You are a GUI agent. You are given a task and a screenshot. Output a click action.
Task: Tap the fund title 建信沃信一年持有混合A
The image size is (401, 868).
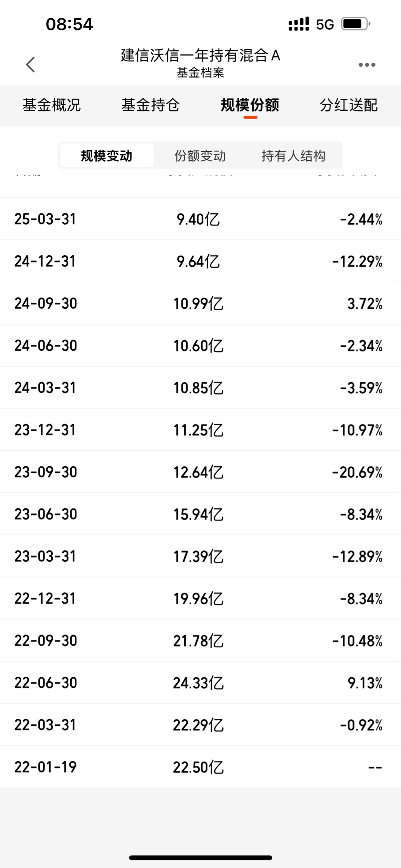tap(200, 56)
